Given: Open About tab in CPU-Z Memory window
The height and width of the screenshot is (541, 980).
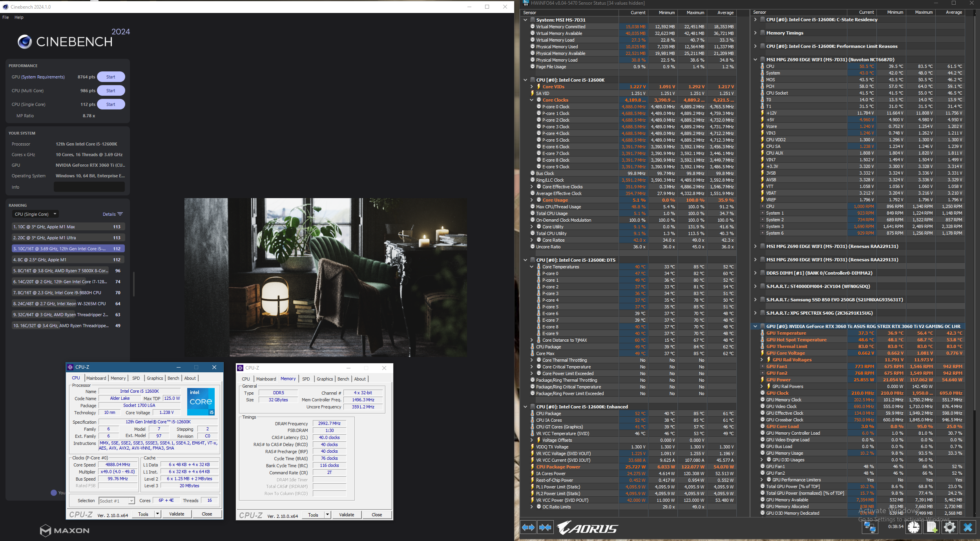Looking at the screenshot, I should 360,379.
